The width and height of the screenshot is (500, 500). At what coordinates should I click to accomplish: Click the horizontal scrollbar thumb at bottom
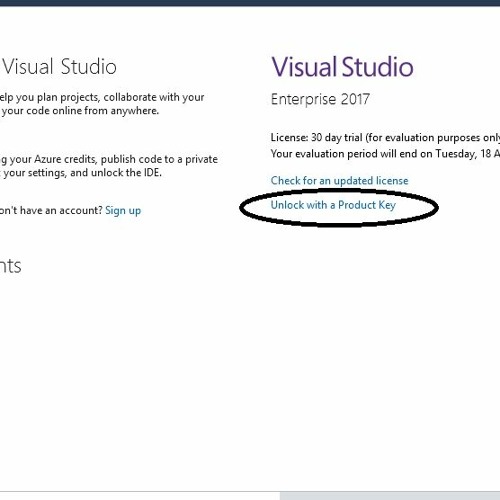click(390, 496)
